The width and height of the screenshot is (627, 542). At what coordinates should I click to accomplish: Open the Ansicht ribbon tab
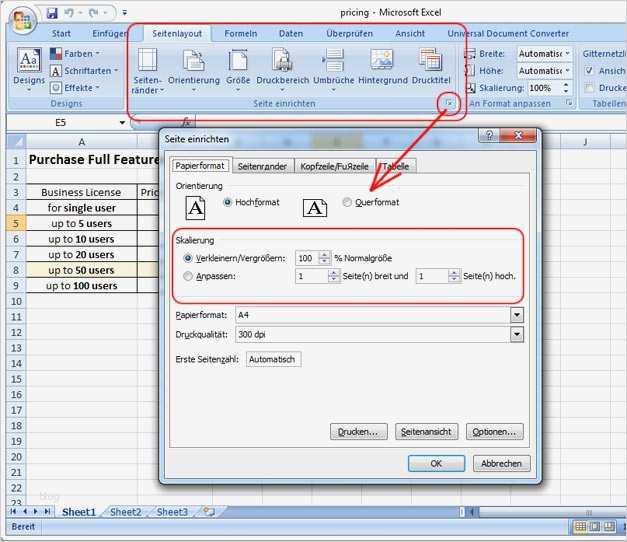[410, 34]
